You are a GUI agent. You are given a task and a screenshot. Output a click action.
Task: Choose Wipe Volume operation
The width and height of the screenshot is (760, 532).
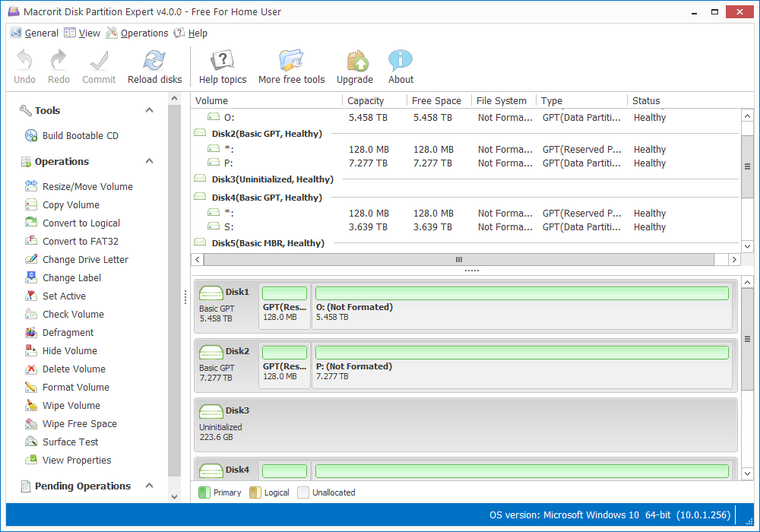pyautogui.click(x=62, y=406)
